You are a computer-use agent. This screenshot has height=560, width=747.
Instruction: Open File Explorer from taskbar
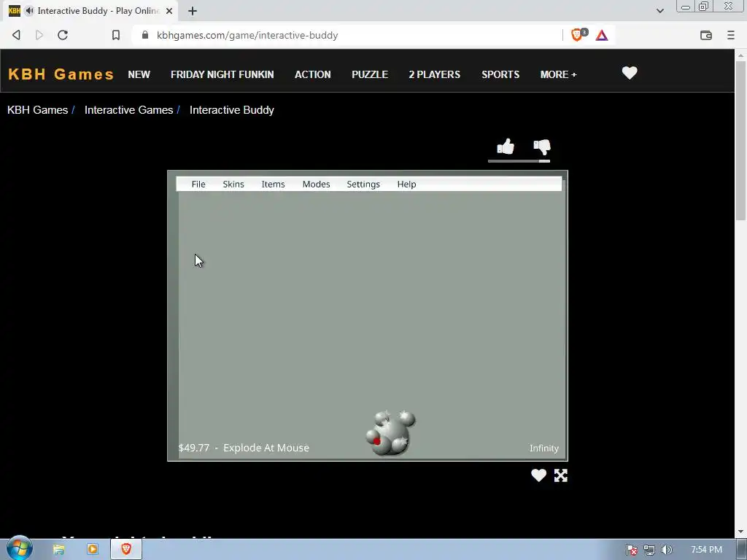58,550
